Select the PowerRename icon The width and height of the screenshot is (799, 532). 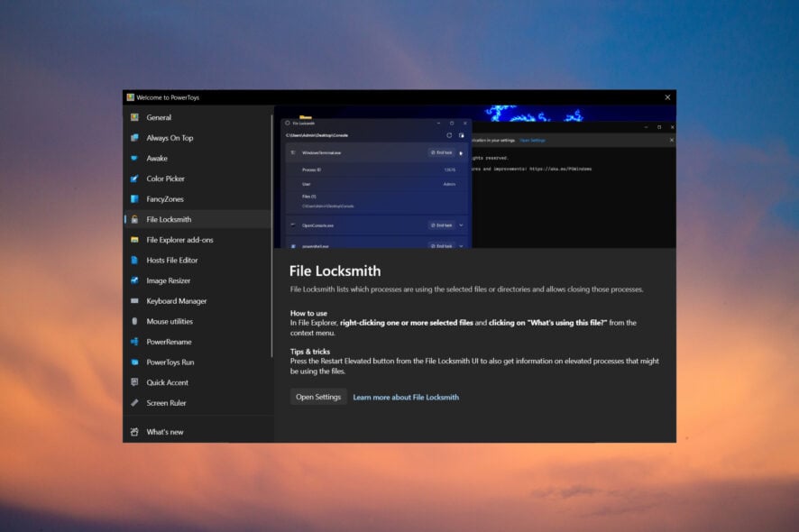point(134,342)
